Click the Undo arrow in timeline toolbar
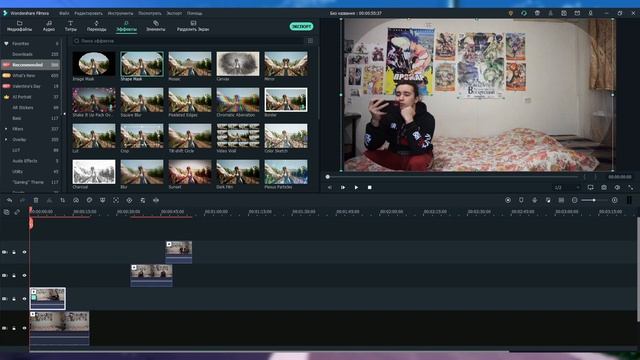The image size is (640, 360). click(9, 200)
